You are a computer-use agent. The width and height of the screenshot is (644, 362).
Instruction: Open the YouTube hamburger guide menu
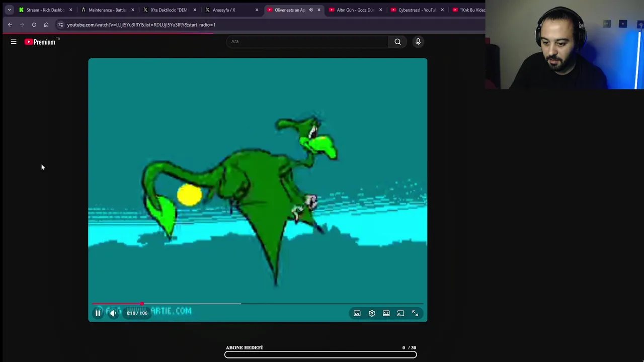tap(14, 42)
